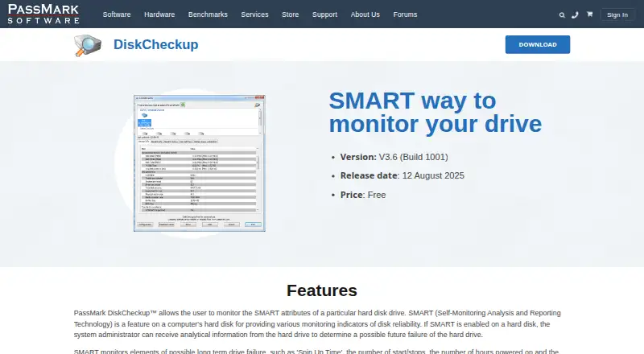This screenshot has width=644, height=354.
Task: Open the Store menu
Action: click(291, 14)
